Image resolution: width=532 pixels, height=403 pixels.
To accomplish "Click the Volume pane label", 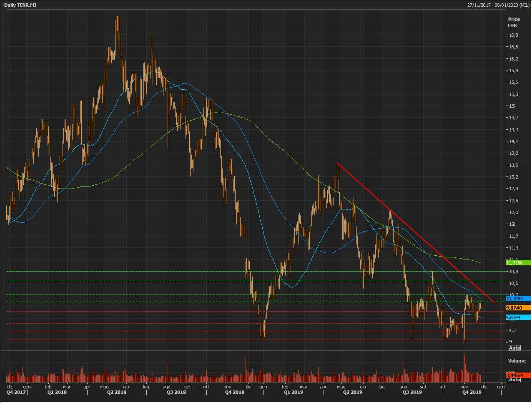I will point(517,361).
